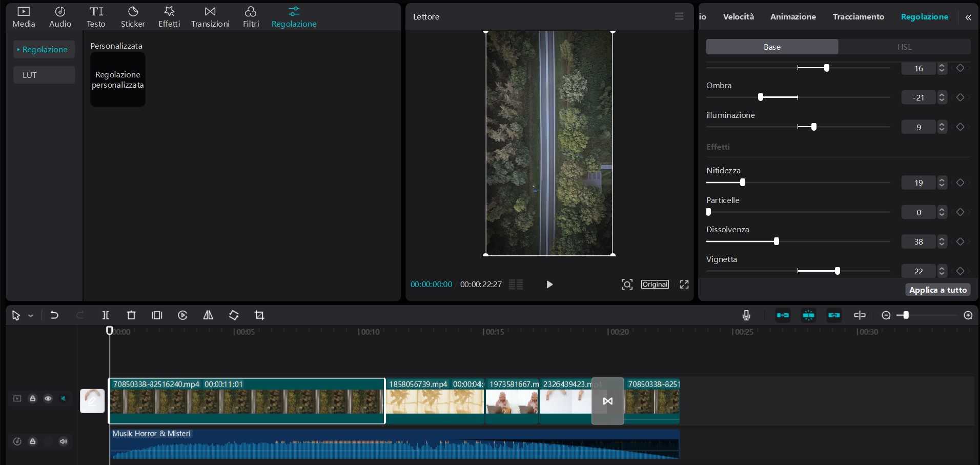
Task: Click the Ombra value field
Action: pos(918,97)
